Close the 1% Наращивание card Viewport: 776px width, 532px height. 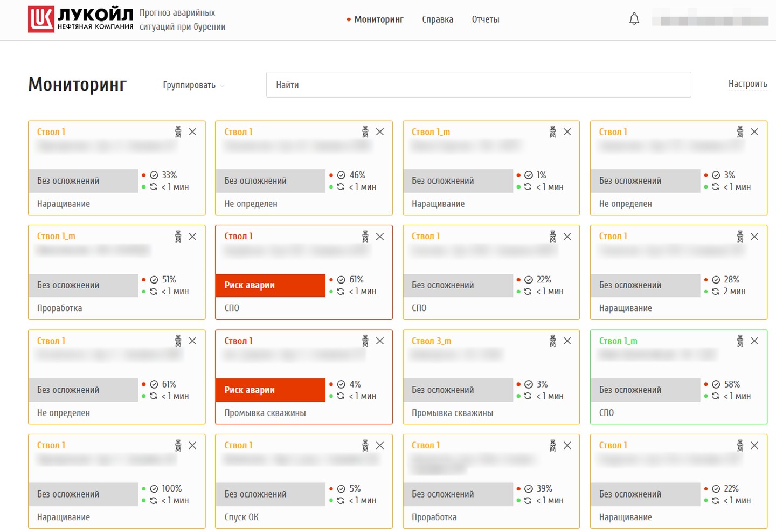click(567, 132)
